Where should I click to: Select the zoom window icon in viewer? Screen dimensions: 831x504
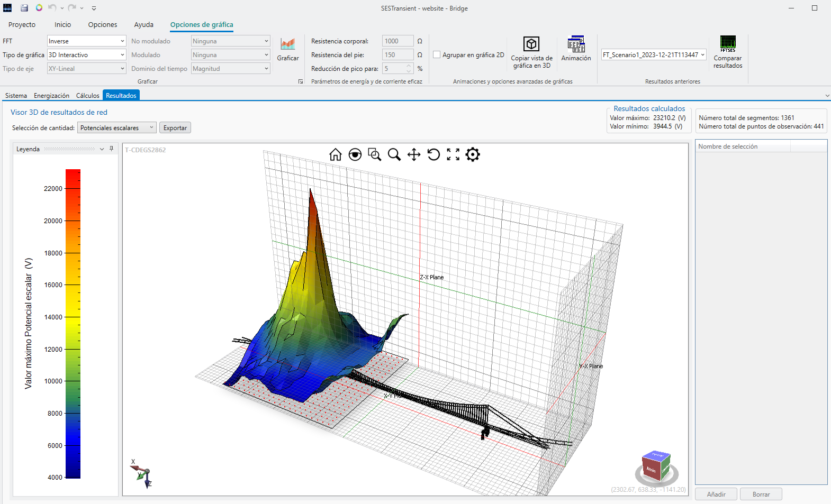pyautogui.click(x=375, y=154)
